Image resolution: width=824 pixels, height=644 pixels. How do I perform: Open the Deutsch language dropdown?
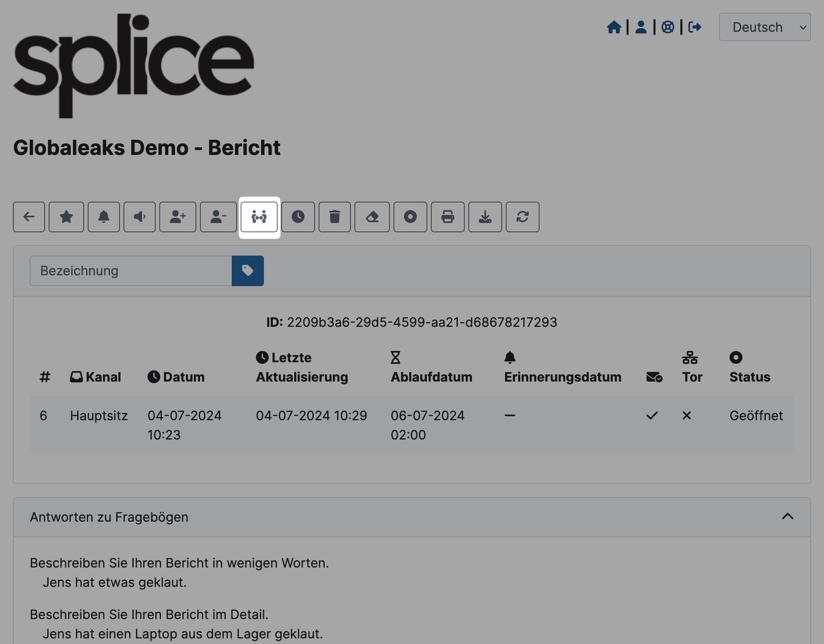point(766,27)
